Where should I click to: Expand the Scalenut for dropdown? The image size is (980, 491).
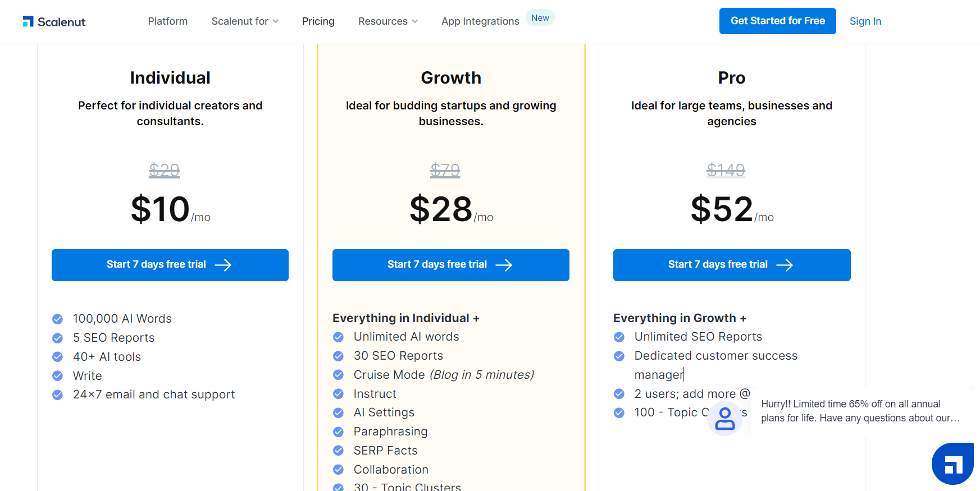[245, 21]
